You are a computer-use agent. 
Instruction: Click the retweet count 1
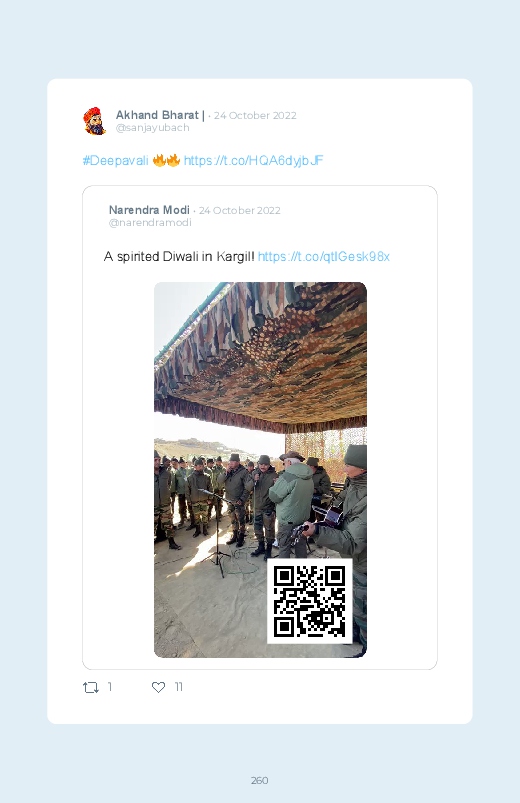tap(110, 687)
